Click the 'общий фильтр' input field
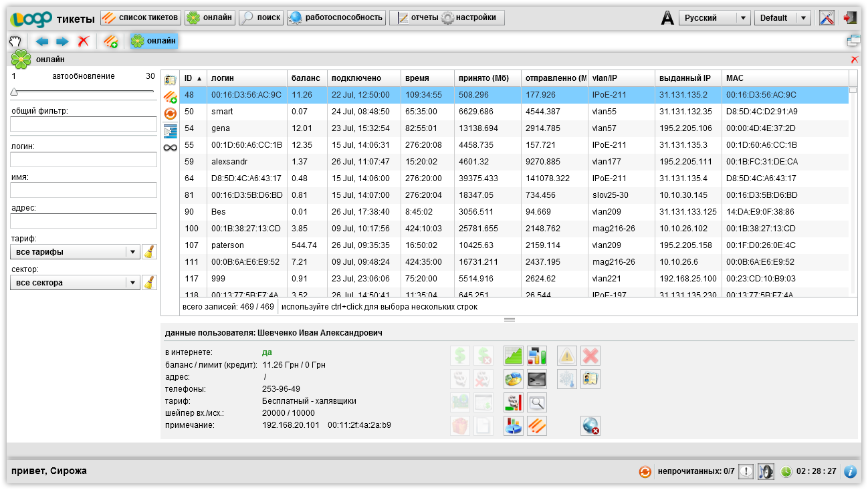868x490 pixels. [x=84, y=124]
